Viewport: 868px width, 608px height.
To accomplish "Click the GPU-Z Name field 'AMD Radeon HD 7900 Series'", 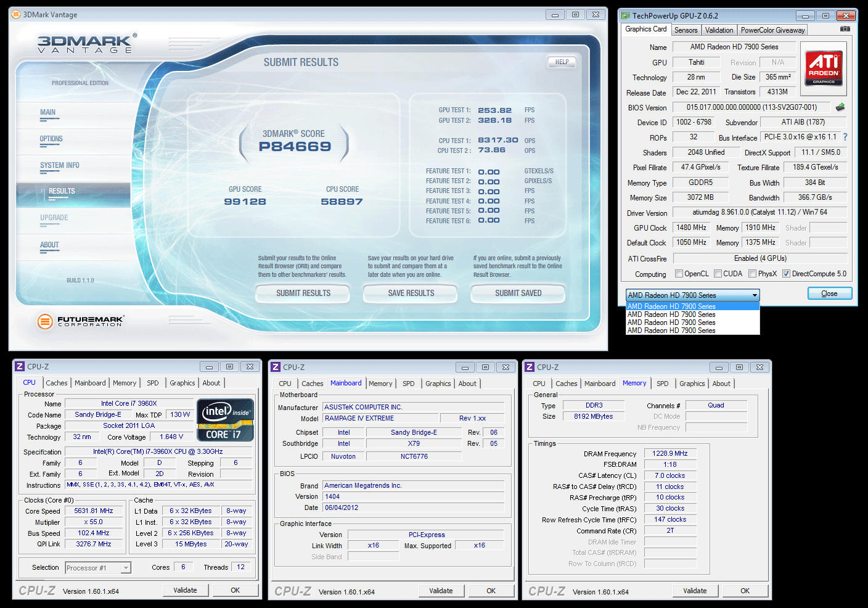I will click(x=734, y=47).
